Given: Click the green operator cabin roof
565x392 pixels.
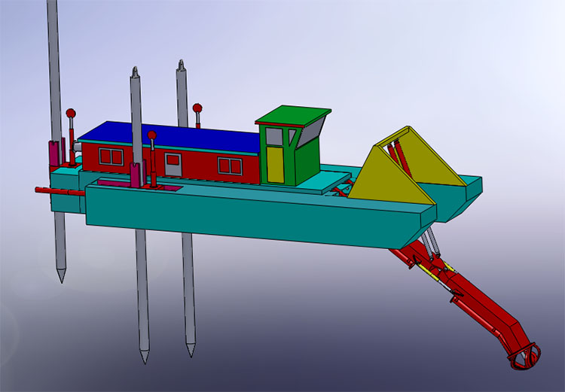Looking at the screenshot, I should tap(294, 116).
